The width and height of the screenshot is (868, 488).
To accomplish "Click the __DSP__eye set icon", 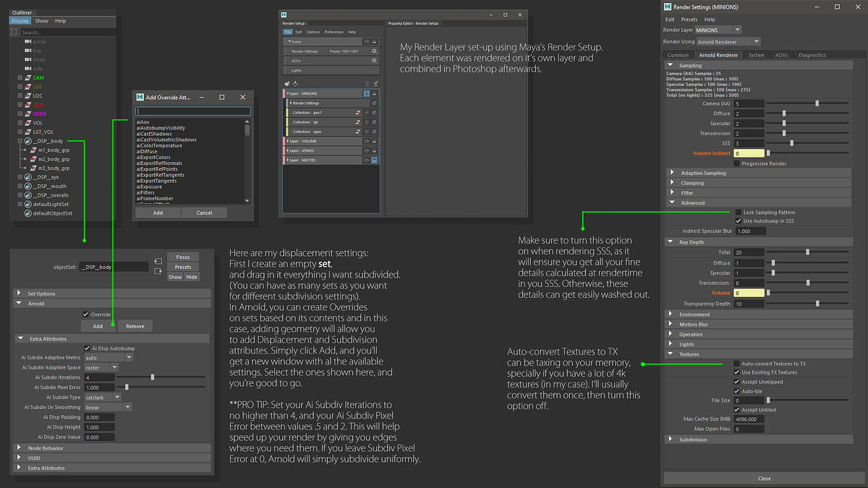I will tap(27, 176).
